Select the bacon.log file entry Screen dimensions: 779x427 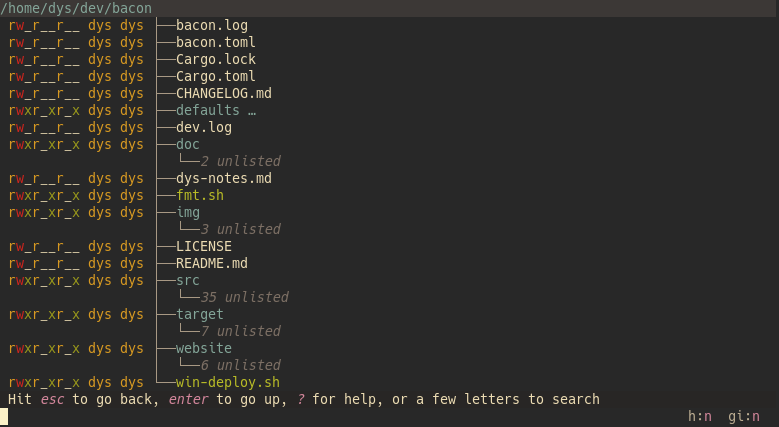pyautogui.click(x=212, y=25)
